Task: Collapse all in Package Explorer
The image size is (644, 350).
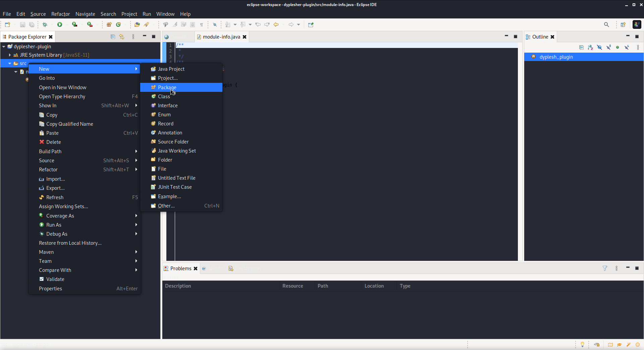Action: coord(113,37)
